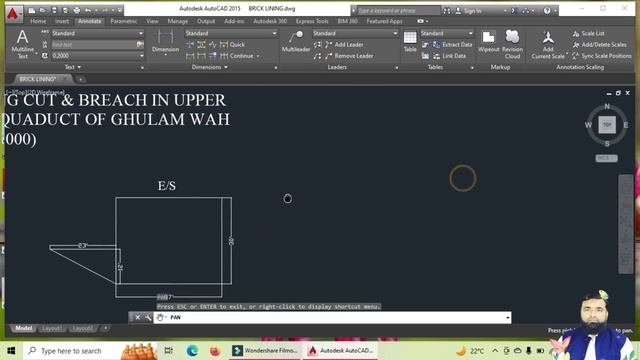Click Link Data
The image size is (640, 360).
coord(449,56)
